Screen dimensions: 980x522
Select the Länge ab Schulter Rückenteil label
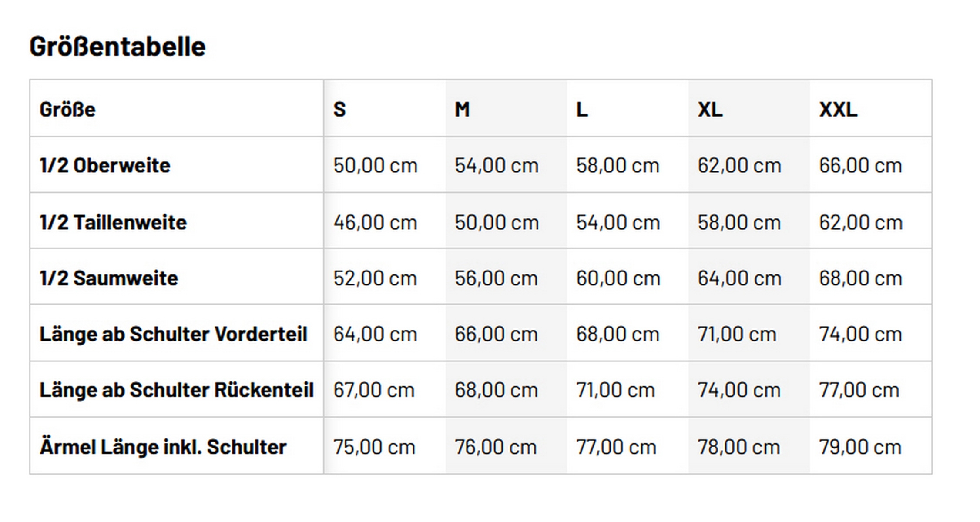click(176, 390)
